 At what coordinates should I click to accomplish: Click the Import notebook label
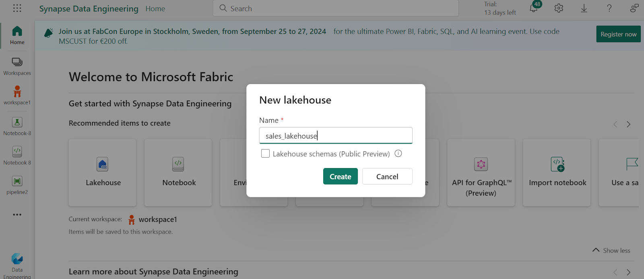[x=557, y=183]
